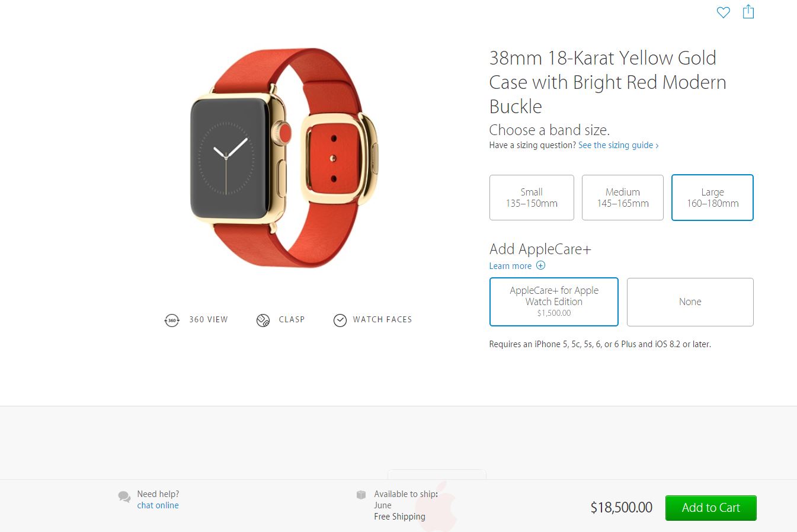The height and width of the screenshot is (532, 797).
Task: Click the Clasp view icon
Action: pyautogui.click(x=263, y=321)
